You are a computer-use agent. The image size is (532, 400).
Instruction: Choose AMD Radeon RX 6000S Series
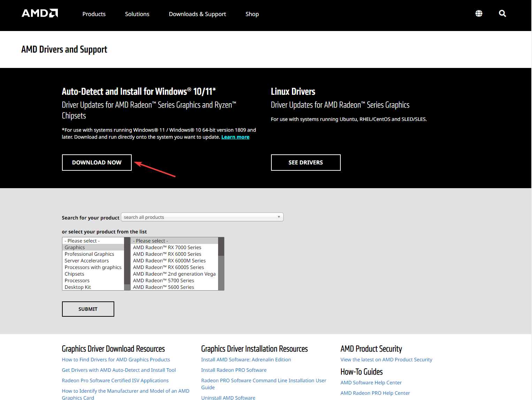175,267
